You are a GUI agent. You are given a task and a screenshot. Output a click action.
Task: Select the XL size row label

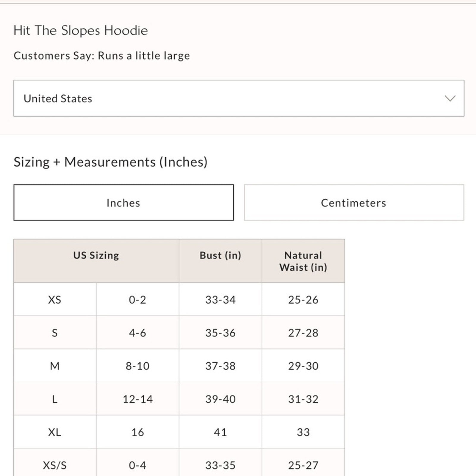pyautogui.click(x=55, y=432)
